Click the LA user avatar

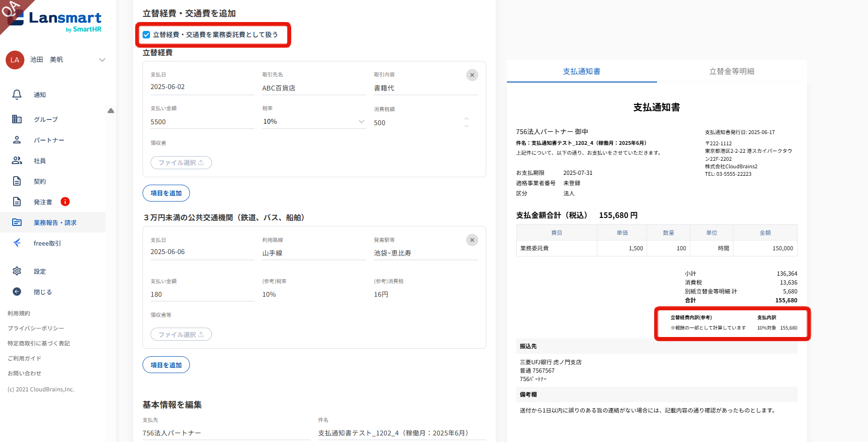point(15,60)
